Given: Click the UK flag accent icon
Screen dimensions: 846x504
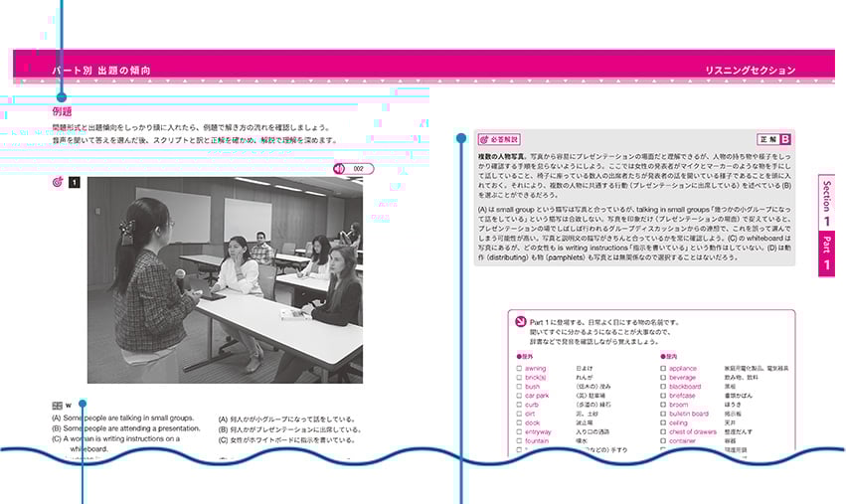Looking at the screenshot, I should point(58,406).
